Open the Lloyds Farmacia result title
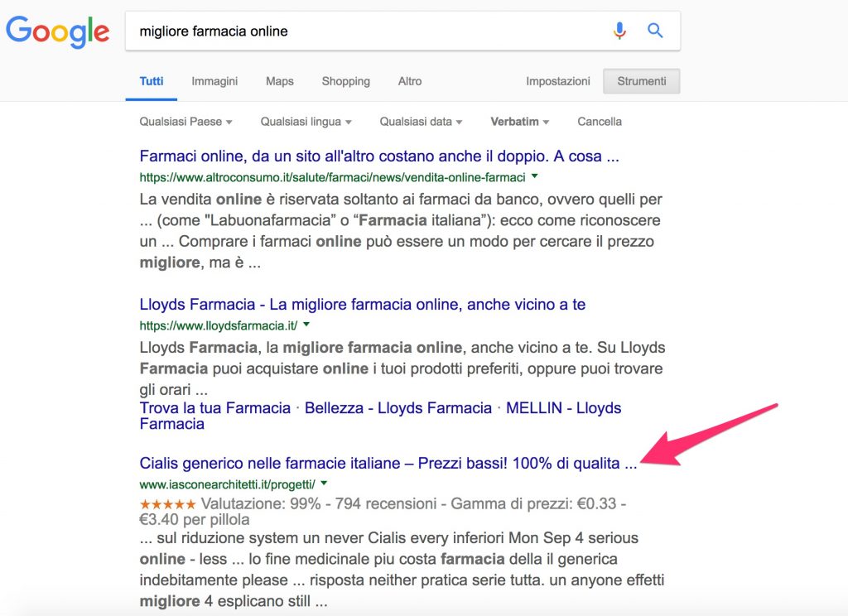848x616 pixels. tap(363, 305)
